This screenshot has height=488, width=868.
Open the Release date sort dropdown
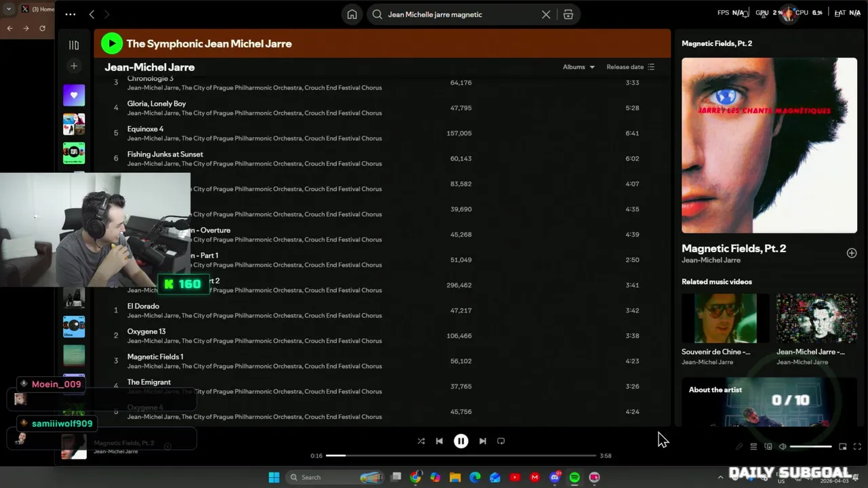(631, 67)
